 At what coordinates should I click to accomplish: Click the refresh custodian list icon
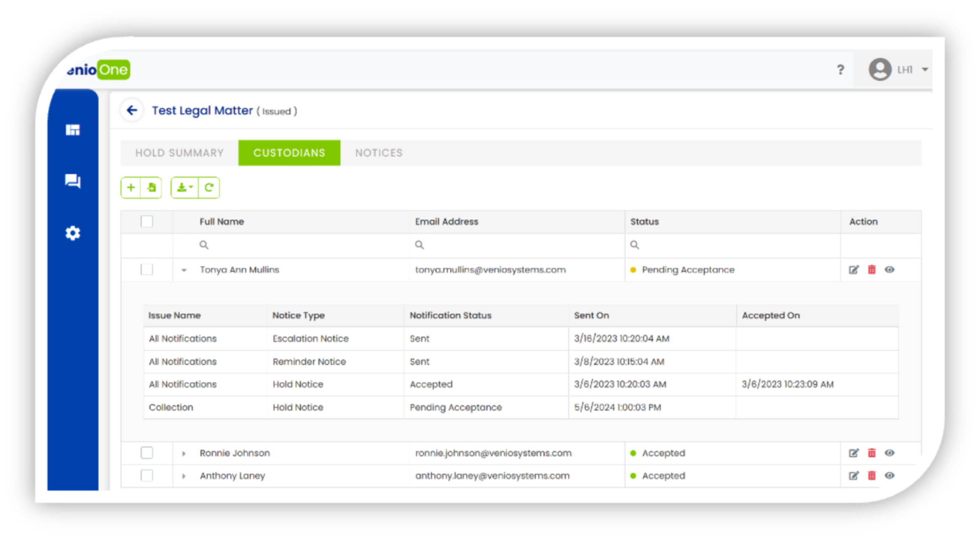tap(209, 188)
